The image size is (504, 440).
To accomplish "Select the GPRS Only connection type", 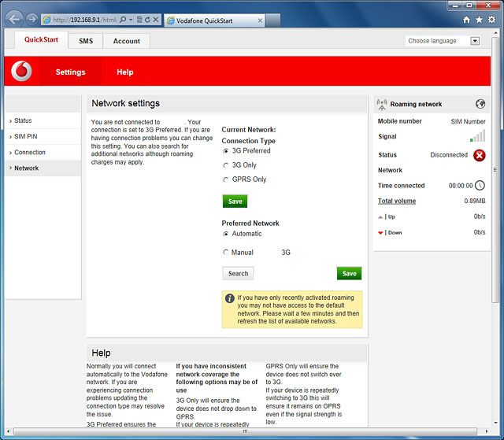I will [x=226, y=179].
